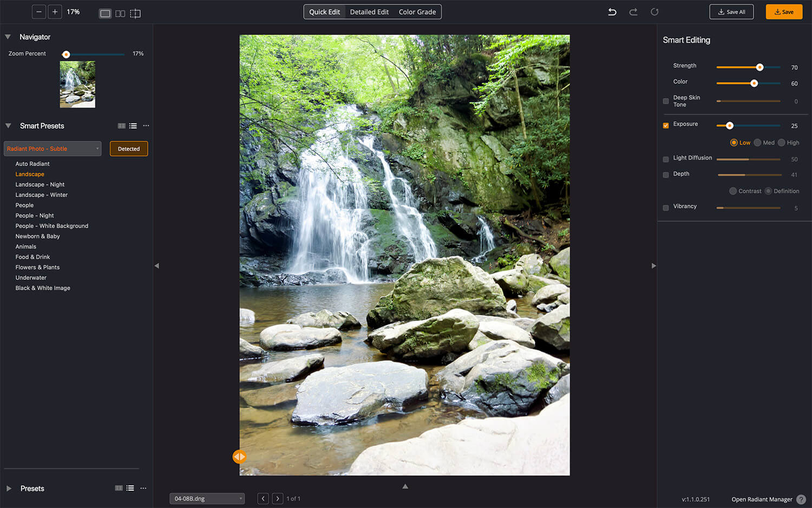The image size is (812, 508).
Task: Click the Save All button
Action: (731, 12)
